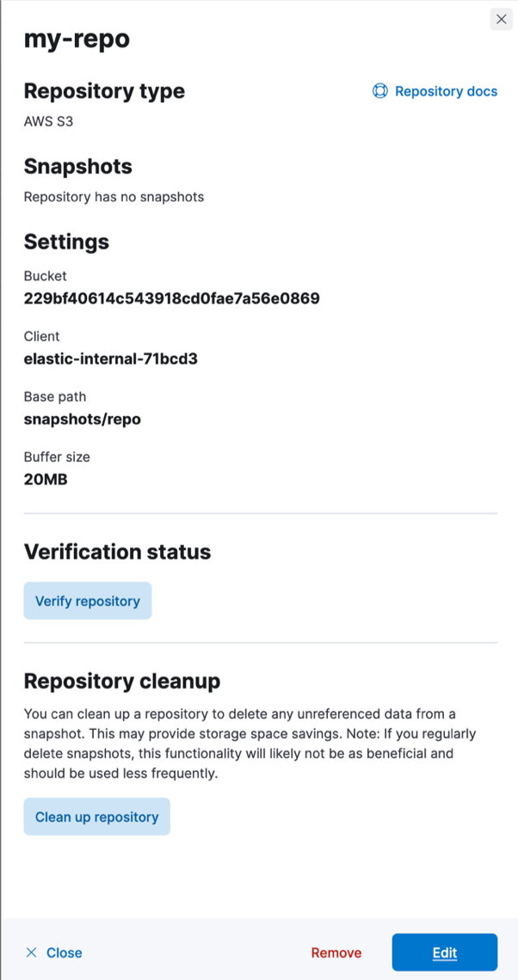518x980 pixels.
Task: Click the Repository docs life-ring icon
Action: click(x=379, y=91)
